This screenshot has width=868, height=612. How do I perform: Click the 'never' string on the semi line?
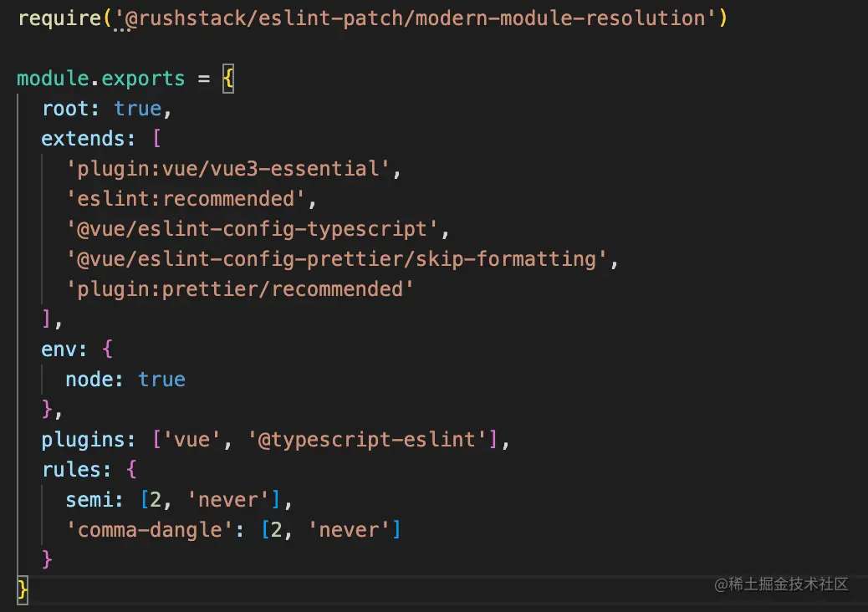[228, 500]
